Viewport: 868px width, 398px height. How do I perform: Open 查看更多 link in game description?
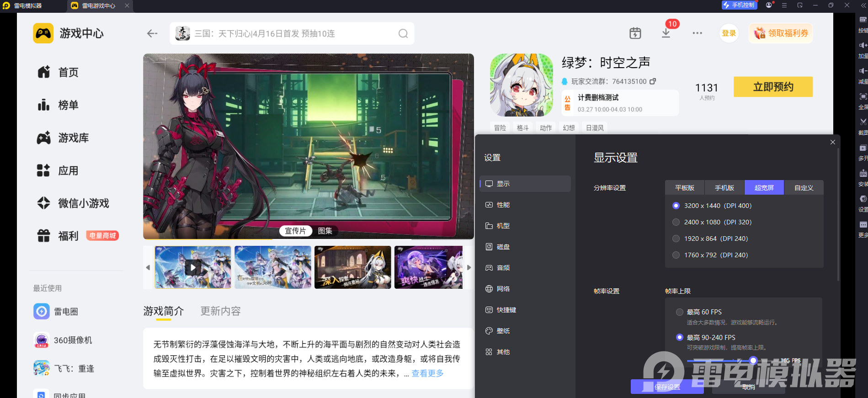[x=427, y=373]
